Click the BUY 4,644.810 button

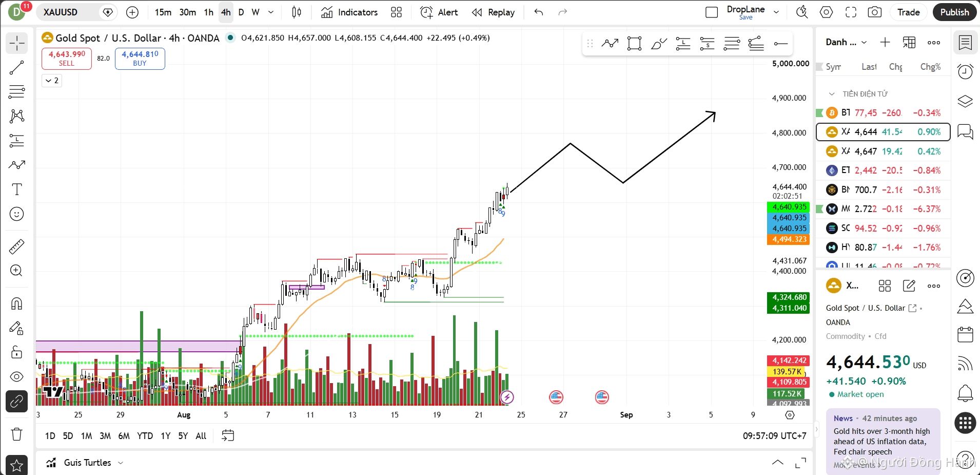[x=140, y=59]
